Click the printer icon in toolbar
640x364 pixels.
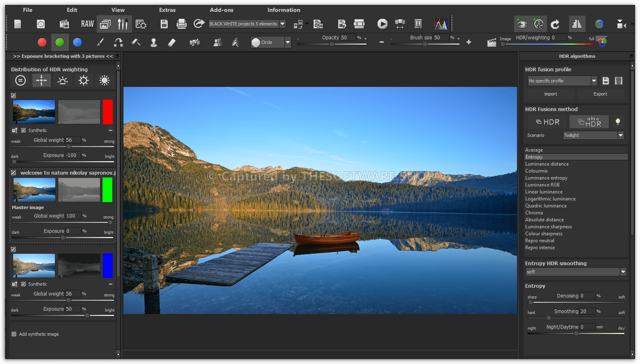click(x=181, y=24)
